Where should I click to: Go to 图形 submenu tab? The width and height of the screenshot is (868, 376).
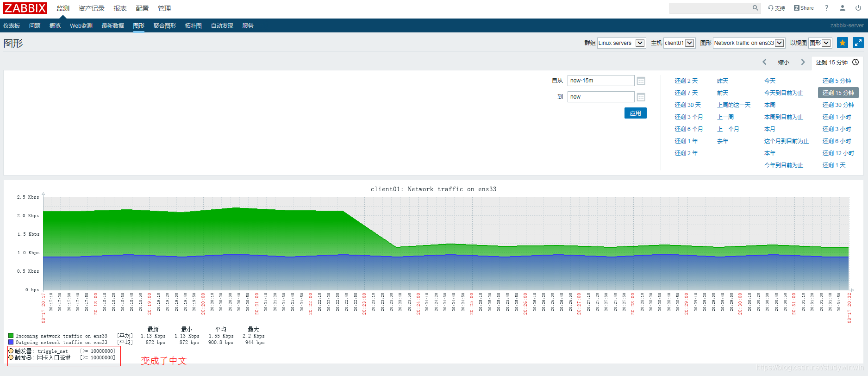click(x=138, y=25)
